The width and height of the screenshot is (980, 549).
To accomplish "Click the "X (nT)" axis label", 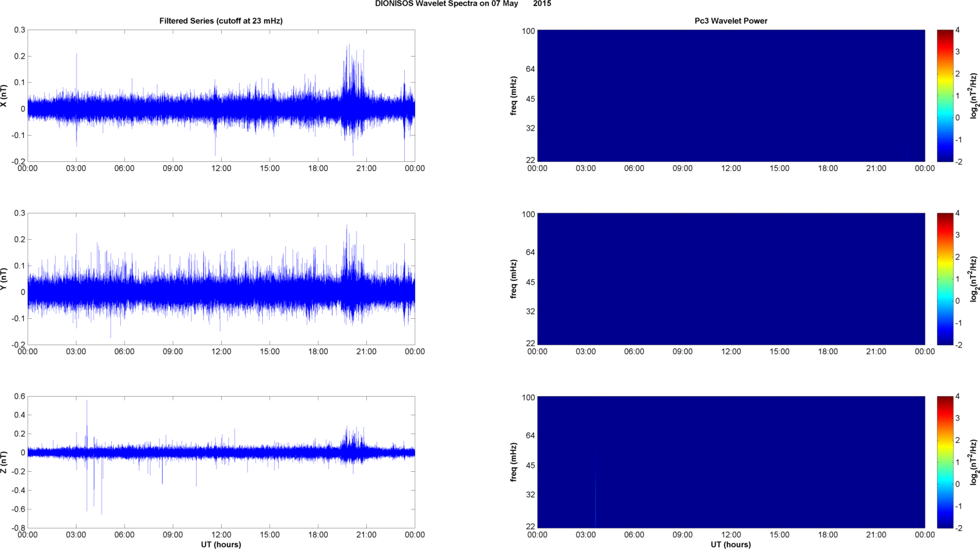I will click(x=4, y=96).
